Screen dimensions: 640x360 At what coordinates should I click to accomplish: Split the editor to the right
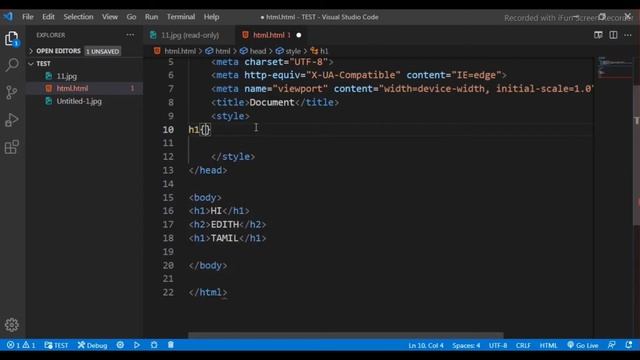[x=613, y=35]
